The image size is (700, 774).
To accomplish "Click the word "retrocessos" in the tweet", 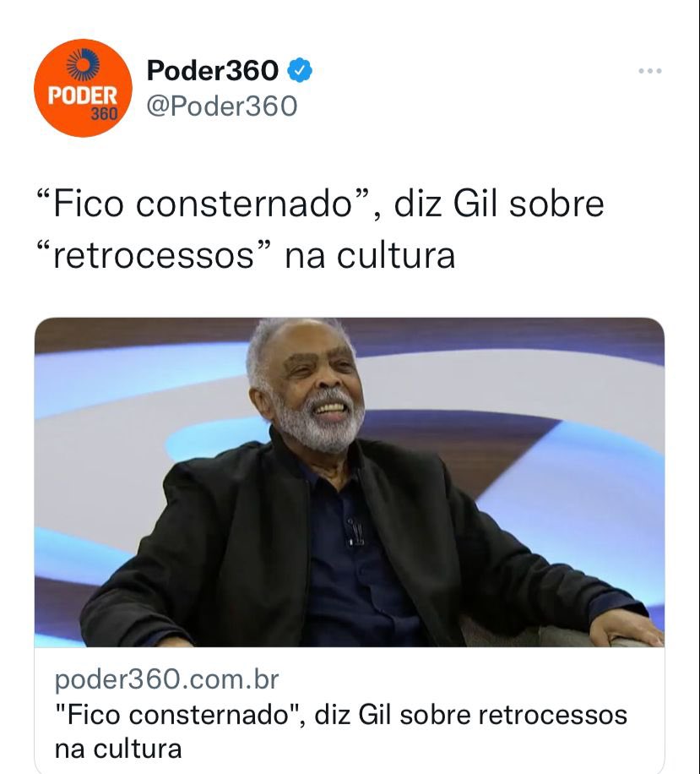I will point(154,256).
